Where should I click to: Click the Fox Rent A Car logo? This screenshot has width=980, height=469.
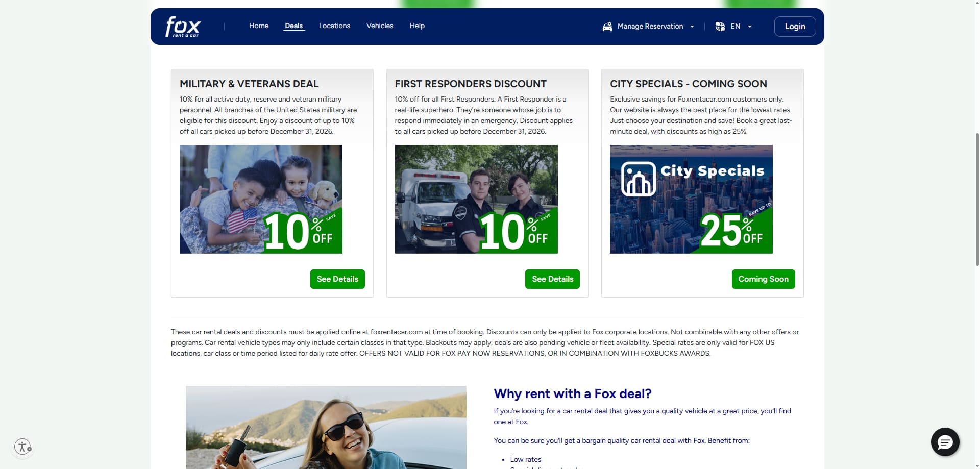click(183, 27)
